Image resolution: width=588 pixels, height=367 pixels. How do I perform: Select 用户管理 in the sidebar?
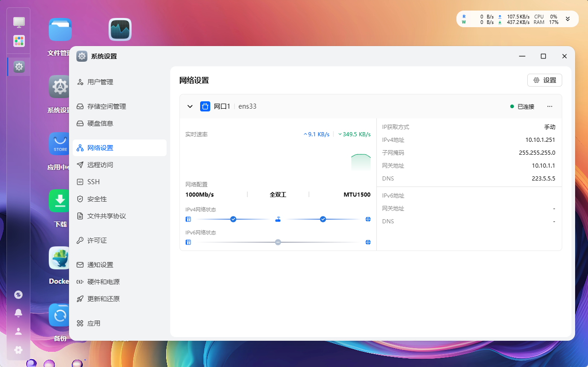100,82
